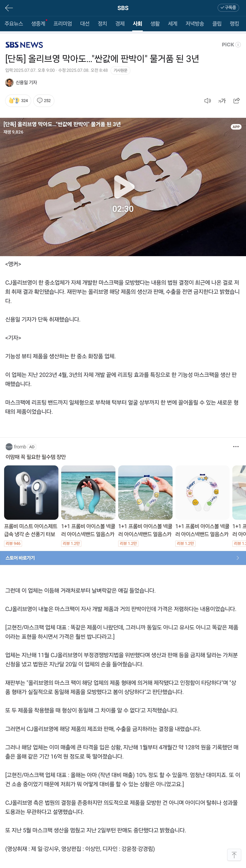The height and width of the screenshot is (868, 246).
Task: Toggle the 구독중 subscription button
Action: [x=228, y=8]
